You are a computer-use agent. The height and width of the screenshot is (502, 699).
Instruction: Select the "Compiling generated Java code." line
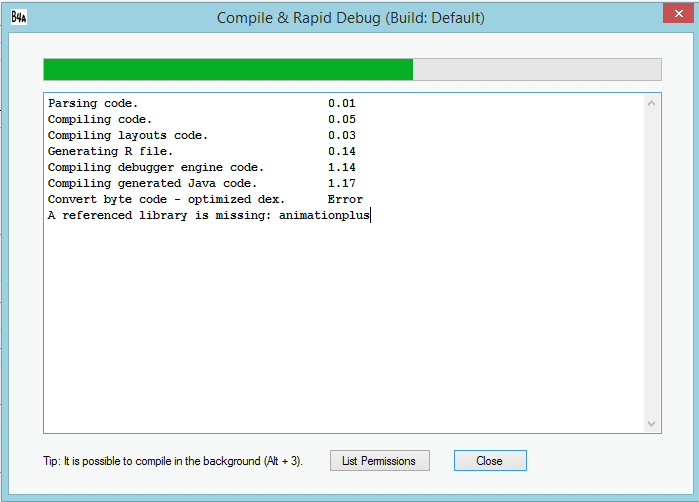click(x=152, y=183)
